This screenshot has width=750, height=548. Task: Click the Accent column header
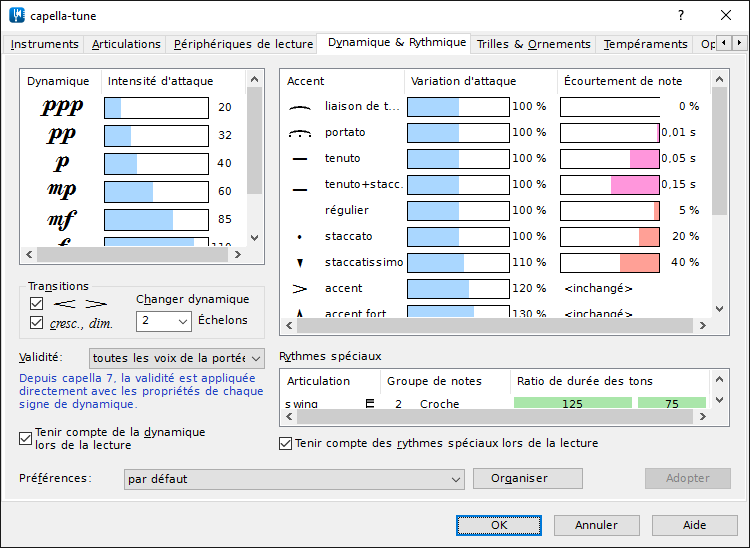pyautogui.click(x=342, y=81)
